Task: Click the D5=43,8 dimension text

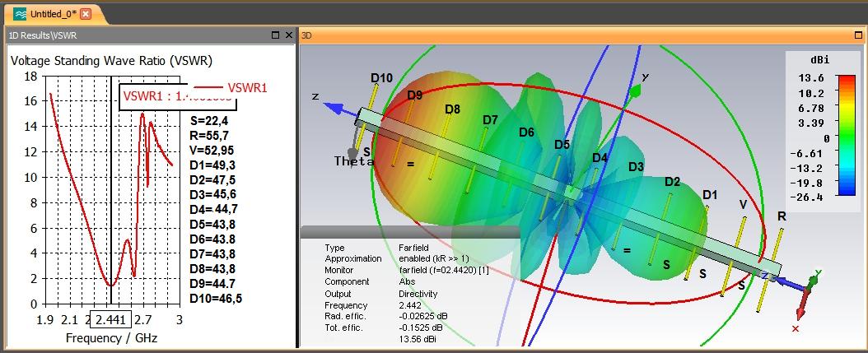Action: point(212,225)
